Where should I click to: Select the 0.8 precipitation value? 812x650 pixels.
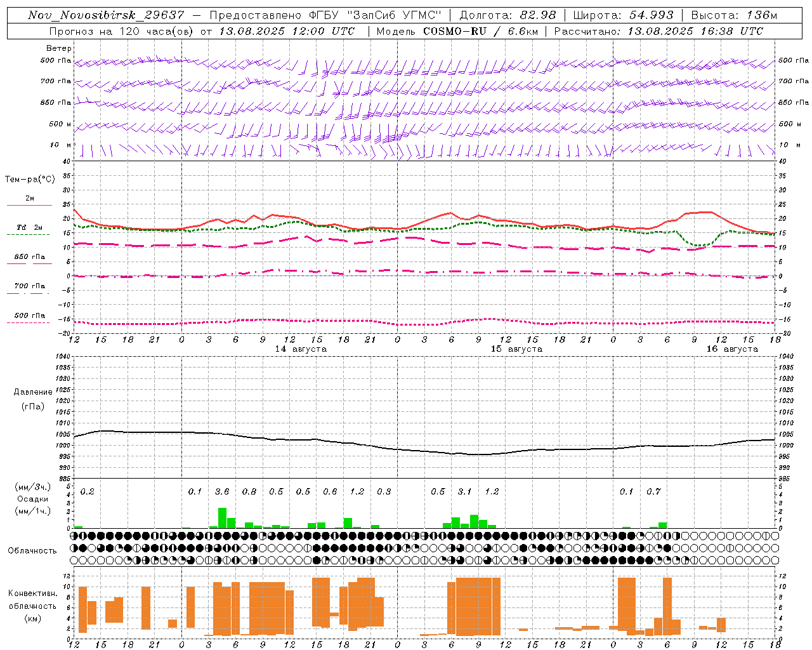(x=249, y=491)
